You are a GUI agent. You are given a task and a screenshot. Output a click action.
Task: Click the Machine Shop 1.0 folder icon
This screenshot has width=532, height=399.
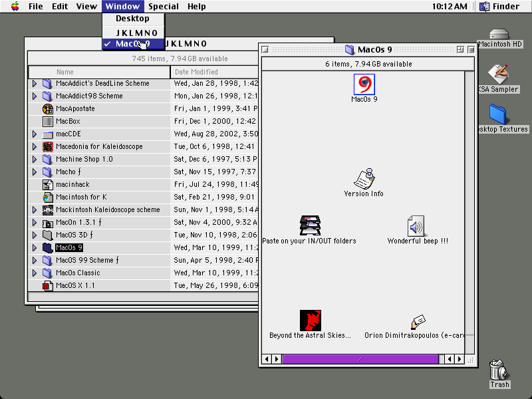click(48, 159)
